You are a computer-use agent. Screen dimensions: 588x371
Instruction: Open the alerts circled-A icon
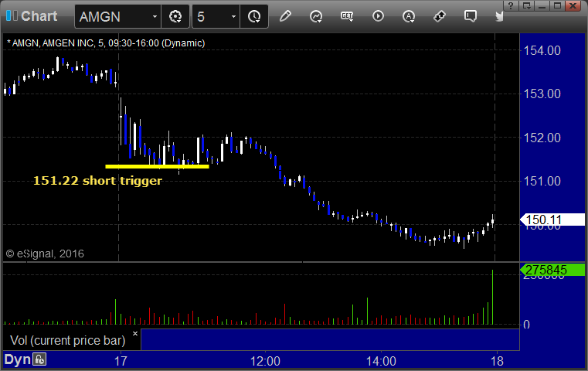coord(409,16)
